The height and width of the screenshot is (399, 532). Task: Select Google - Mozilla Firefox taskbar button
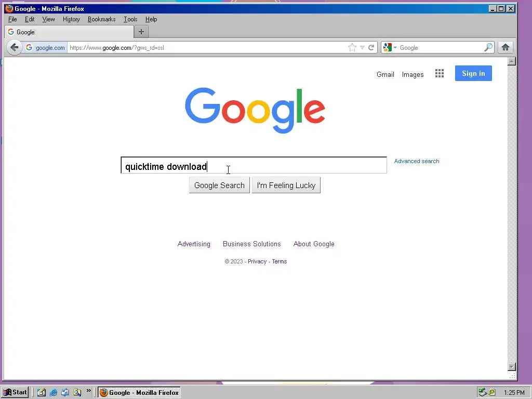point(139,393)
